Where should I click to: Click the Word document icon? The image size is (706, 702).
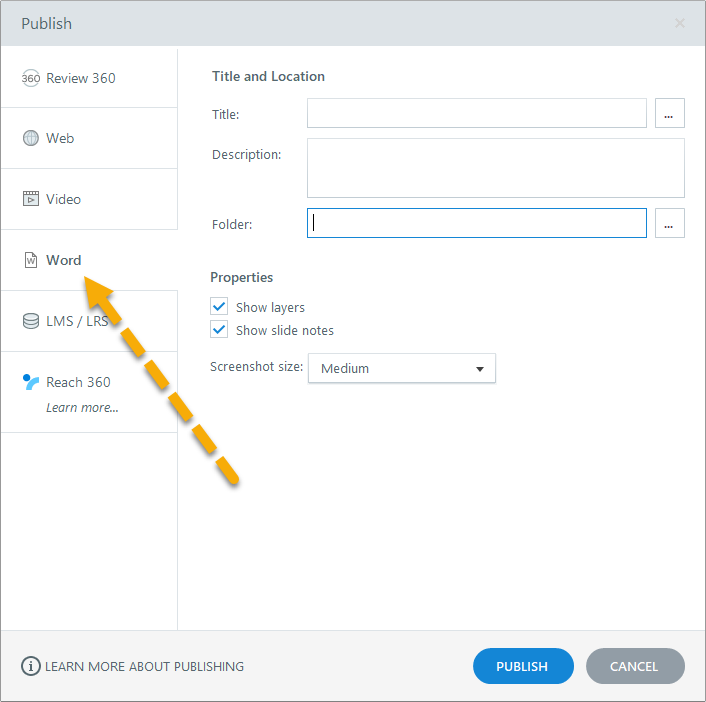coord(31,260)
